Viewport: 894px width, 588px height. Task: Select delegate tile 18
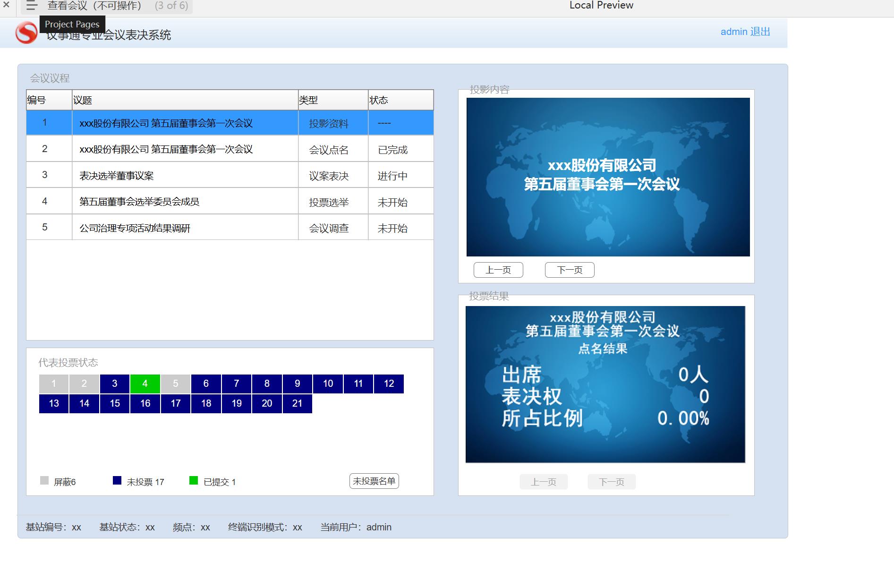[x=206, y=403]
